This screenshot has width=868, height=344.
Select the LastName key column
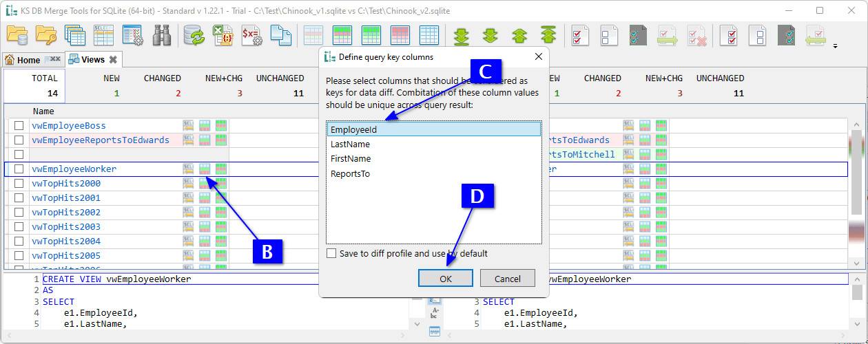[434, 144]
